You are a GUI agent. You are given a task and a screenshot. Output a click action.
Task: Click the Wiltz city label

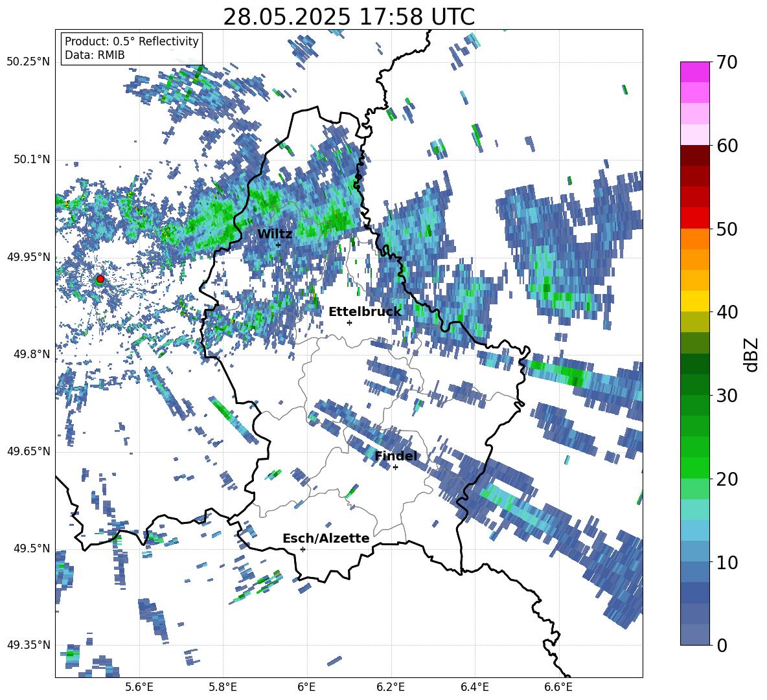tap(275, 234)
